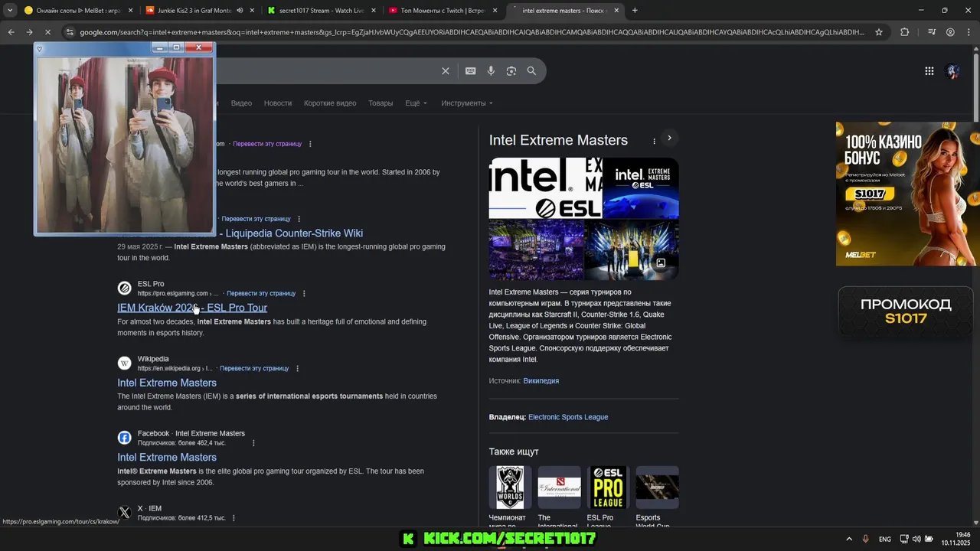Go back to the previous page
Screen dimensions: 980x551
pos(11,32)
